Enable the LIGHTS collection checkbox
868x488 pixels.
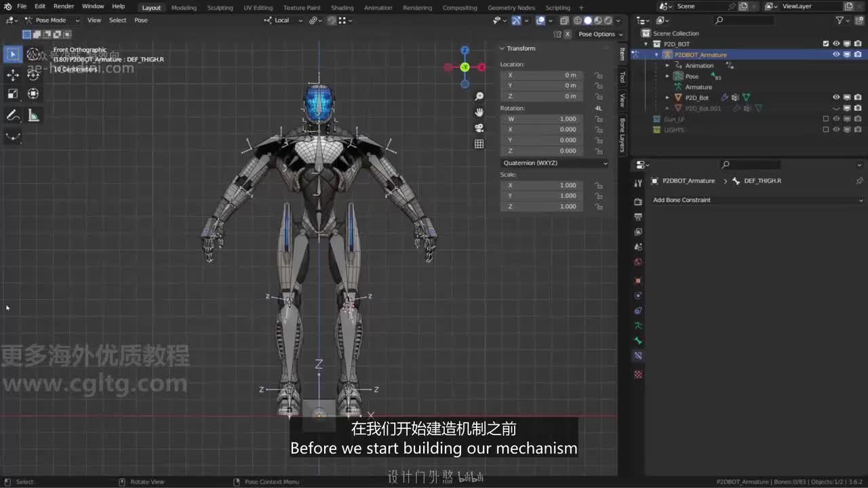tap(825, 129)
